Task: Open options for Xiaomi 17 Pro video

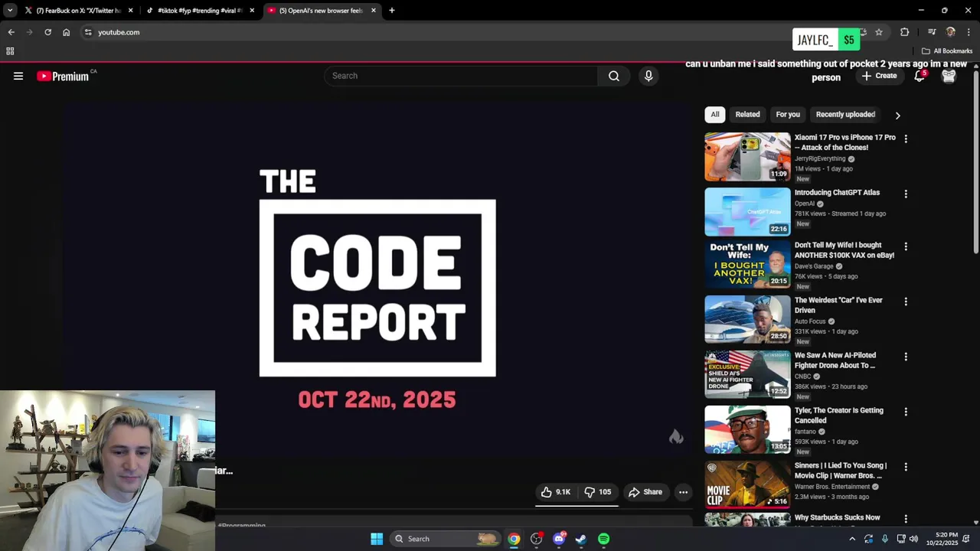Action: [x=906, y=139]
